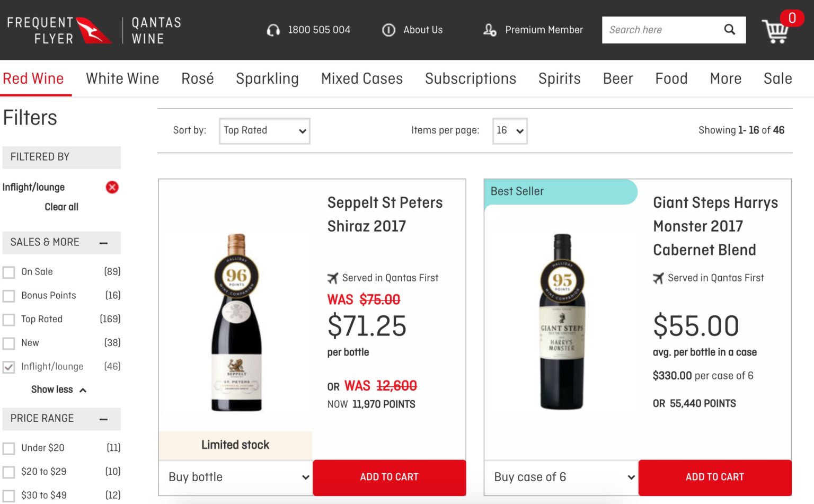Enable the On Sale filter checkbox
Viewport: 814px width, 504px height.
point(8,272)
